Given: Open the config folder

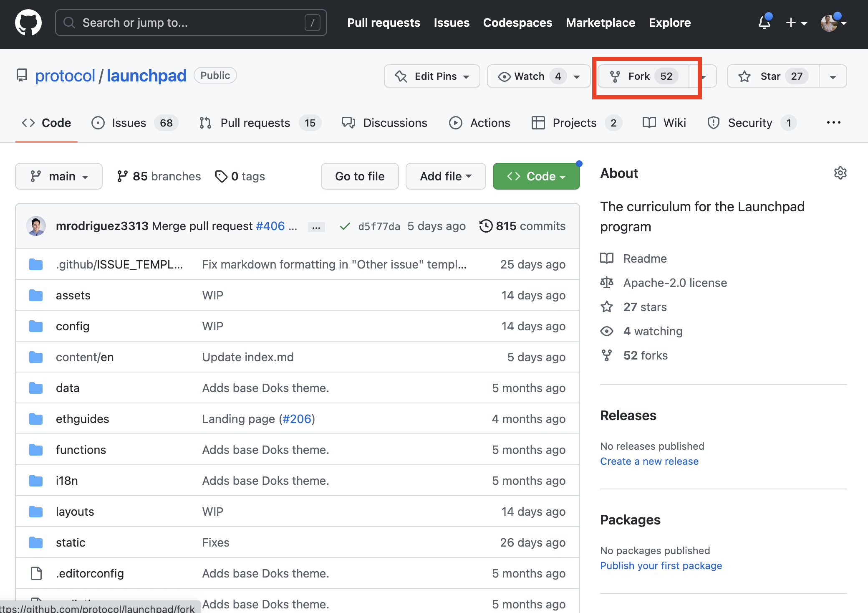Looking at the screenshot, I should (x=73, y=326).
